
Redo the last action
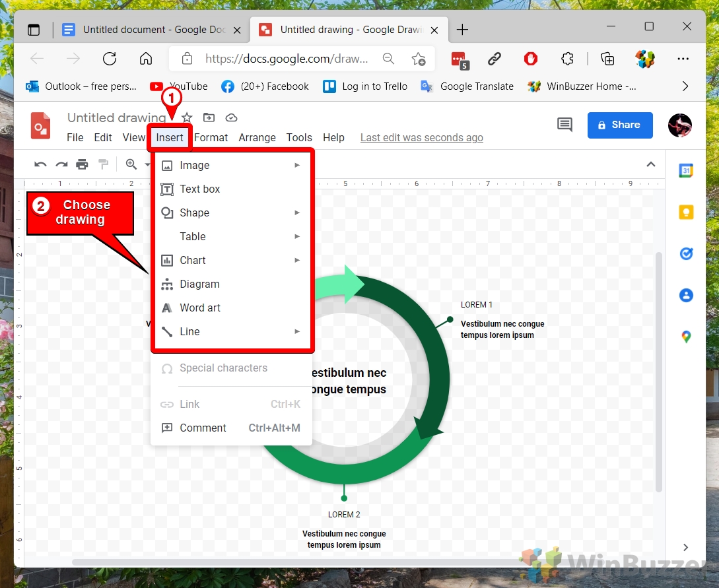(61, 164)
